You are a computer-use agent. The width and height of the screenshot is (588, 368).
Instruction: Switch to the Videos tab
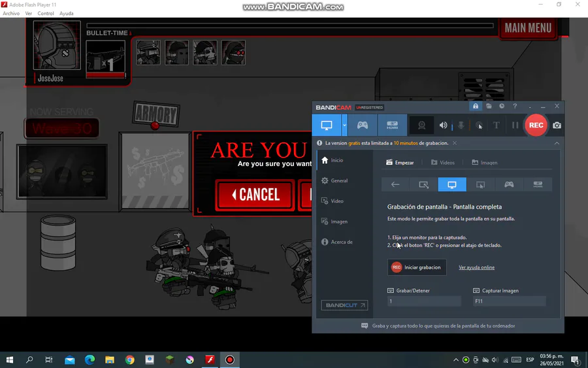point(442,163)
